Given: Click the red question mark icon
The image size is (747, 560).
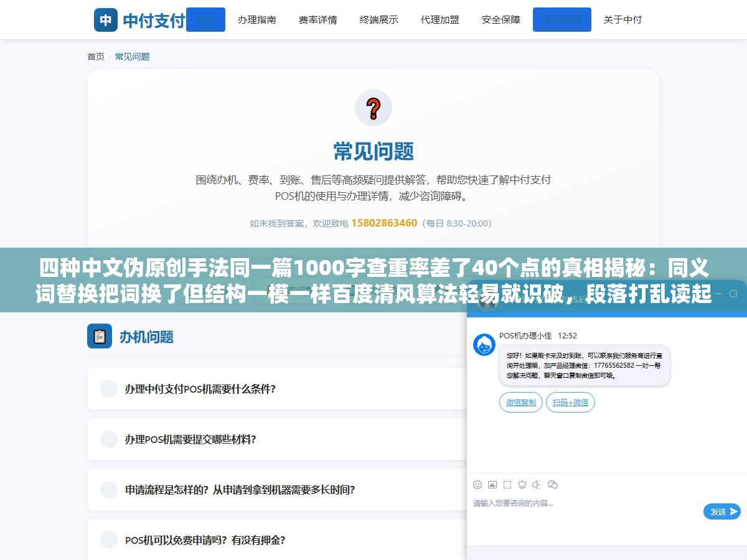Looking at the screenshot, I should 374,108.
